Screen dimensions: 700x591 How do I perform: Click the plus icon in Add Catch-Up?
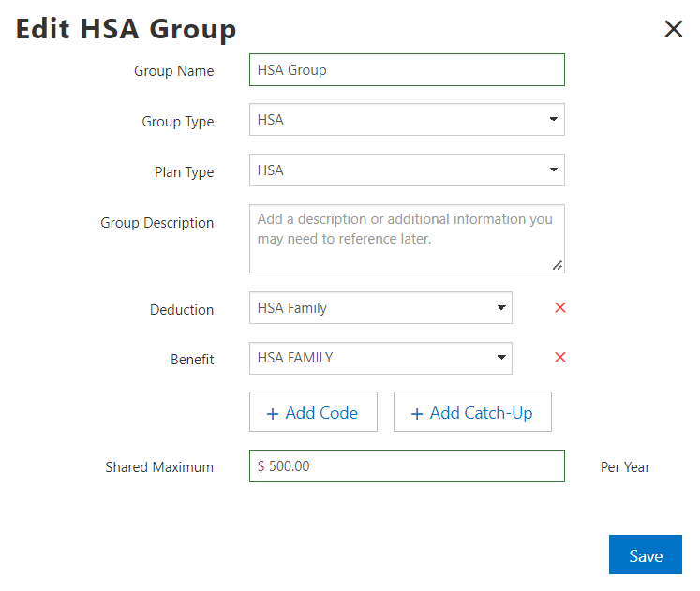point(417,414)
